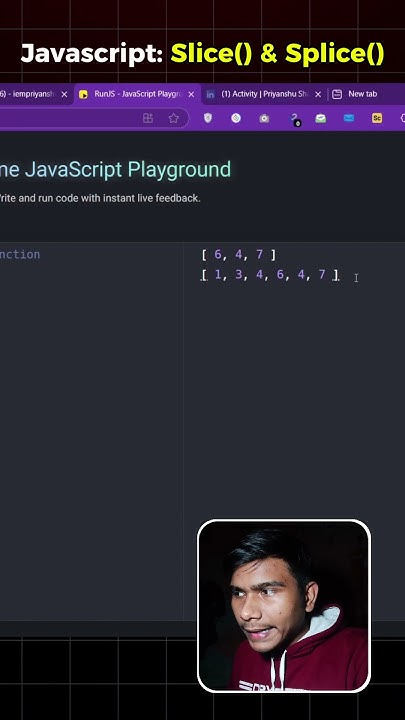
Task: Close the iempriyansh browser tab
Action: [64, 94]
